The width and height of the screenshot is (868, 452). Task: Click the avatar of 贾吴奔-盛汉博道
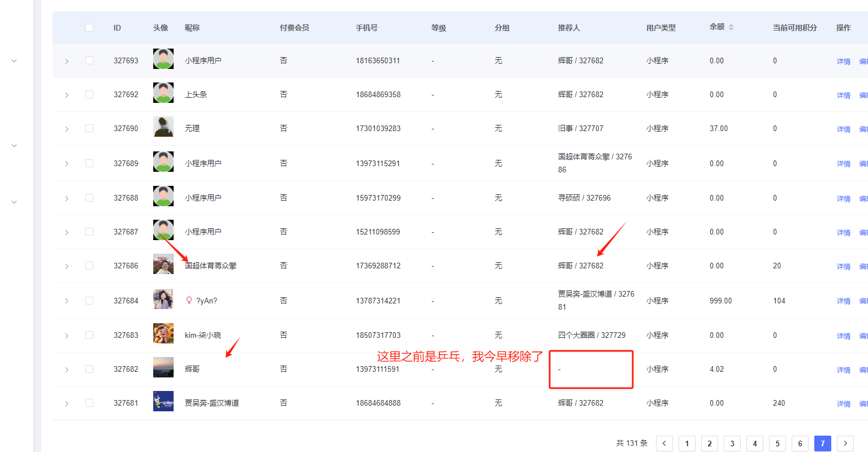[163, 401]
